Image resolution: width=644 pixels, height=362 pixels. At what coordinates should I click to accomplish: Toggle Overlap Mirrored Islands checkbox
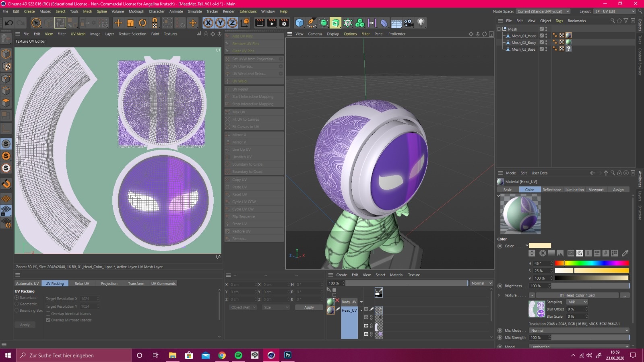(x=48, y=320)
